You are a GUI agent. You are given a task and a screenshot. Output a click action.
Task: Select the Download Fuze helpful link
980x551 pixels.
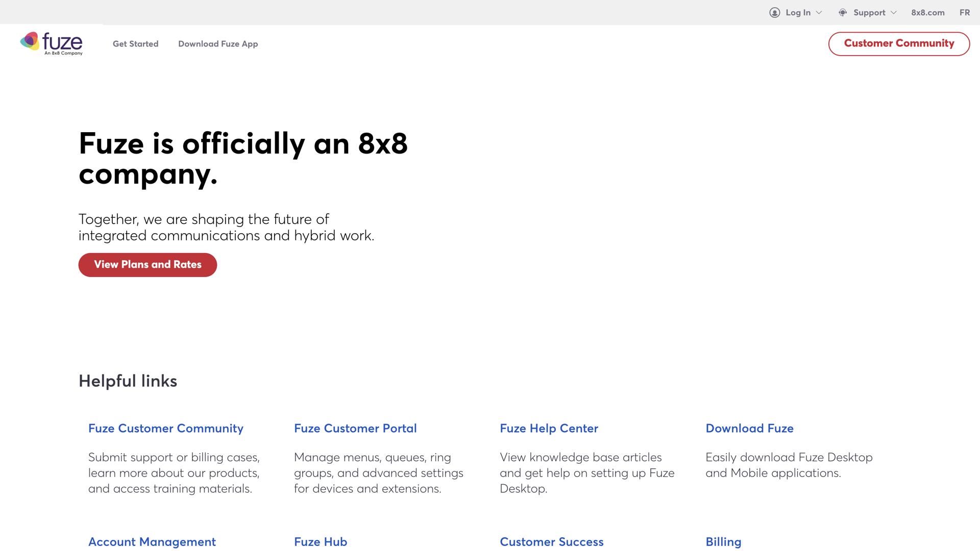(x=749, y=429)
